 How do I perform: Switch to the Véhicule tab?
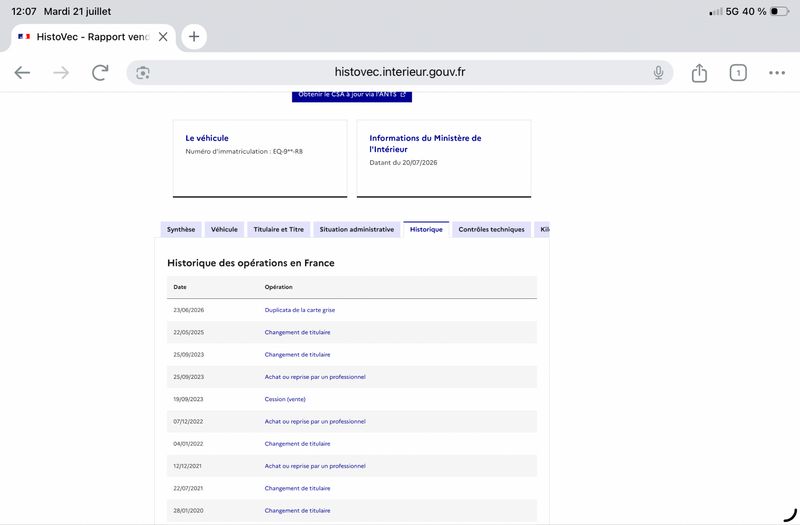[224, 230]
